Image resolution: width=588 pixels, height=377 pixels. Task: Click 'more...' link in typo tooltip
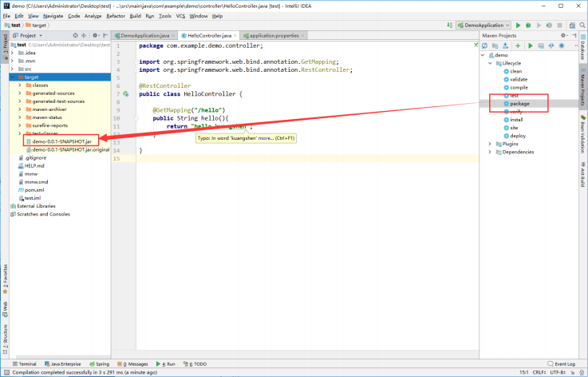pyautogui.click(x=266, y=138)
